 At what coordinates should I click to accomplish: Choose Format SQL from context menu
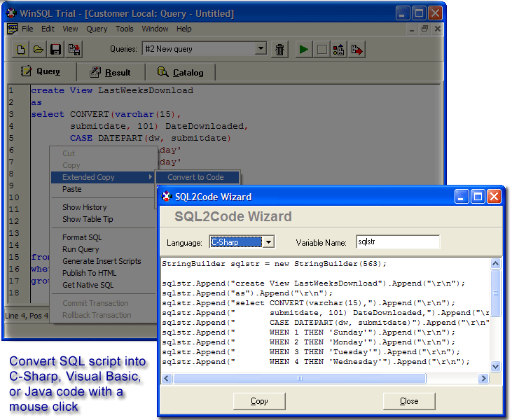click(102, 237)
